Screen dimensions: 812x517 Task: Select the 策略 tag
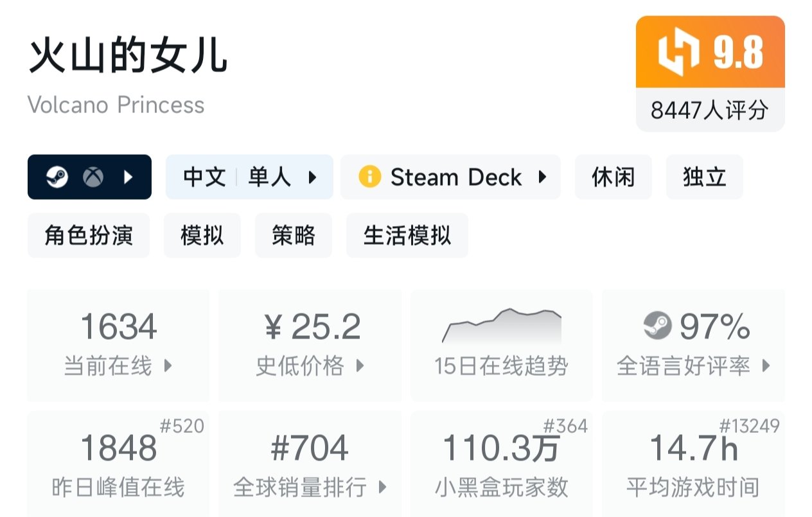click(x=294, y=236)
